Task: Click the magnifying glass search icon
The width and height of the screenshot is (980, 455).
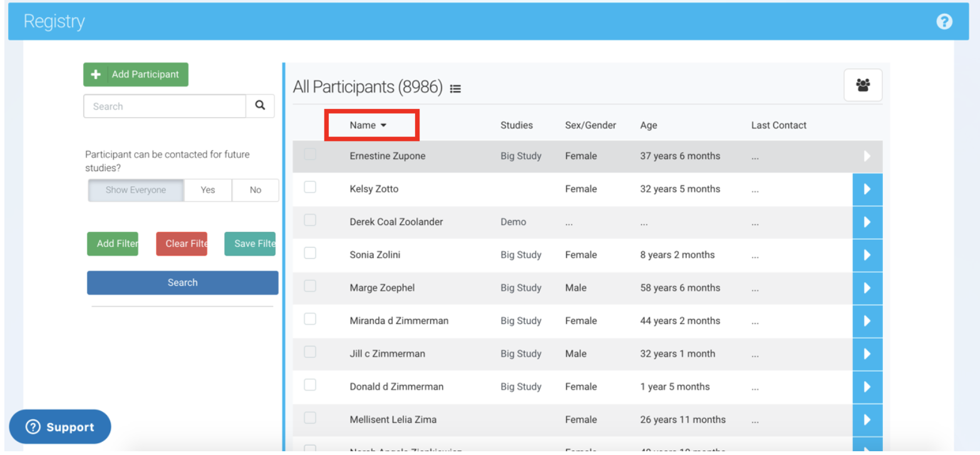Action: (x=260, y=106)
